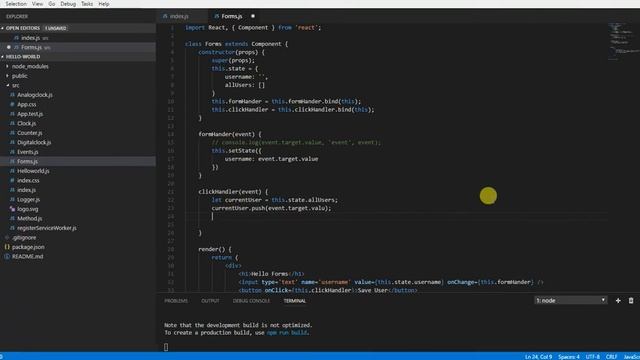Open logo.svg file
Screen dimensions: 640x360
click(27, 209)
